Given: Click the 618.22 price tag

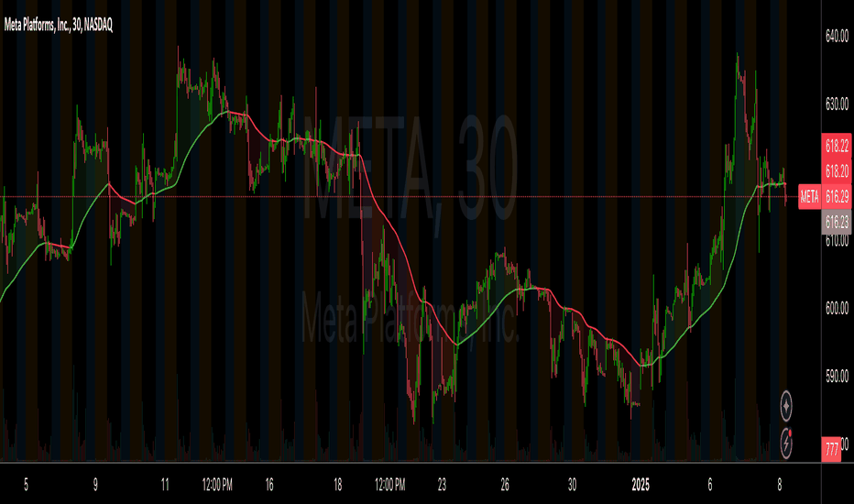Looking at the screenshot, I should (837, 146).
